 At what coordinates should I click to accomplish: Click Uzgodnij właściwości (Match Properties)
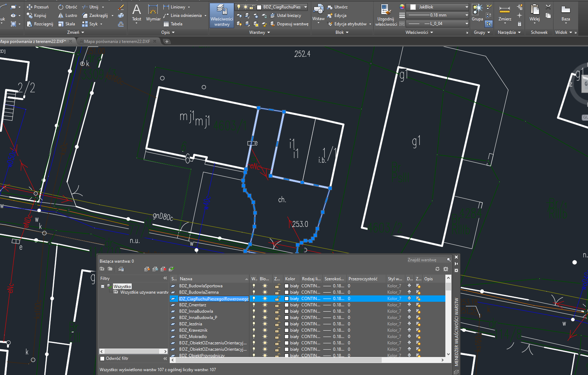(386, 15)
